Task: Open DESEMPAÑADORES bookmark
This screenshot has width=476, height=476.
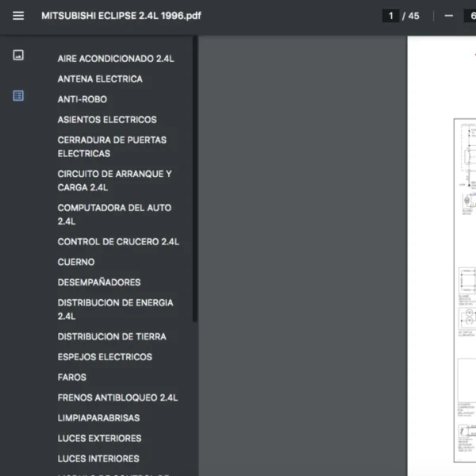Action: (x=99, y=282)
